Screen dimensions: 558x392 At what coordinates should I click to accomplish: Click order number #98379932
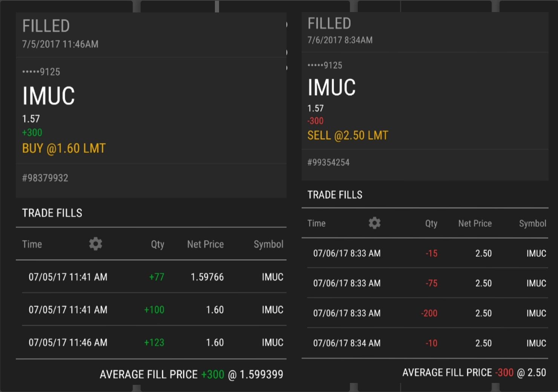pyautogui.click(x=45, y=178)
